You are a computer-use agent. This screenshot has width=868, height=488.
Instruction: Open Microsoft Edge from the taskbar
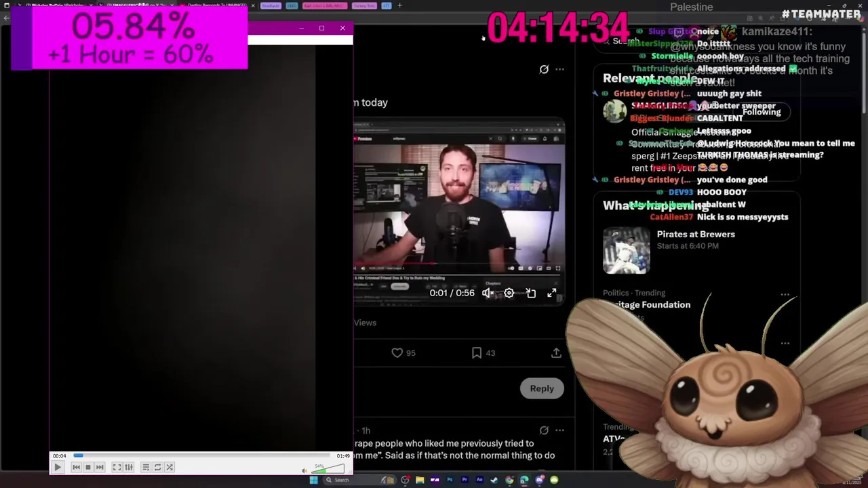524,480
